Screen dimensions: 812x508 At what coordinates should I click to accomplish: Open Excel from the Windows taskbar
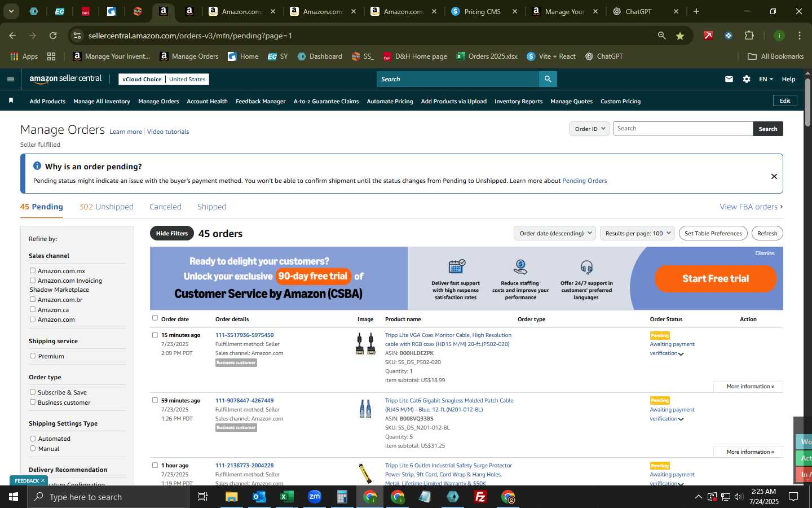coord(286,497)
